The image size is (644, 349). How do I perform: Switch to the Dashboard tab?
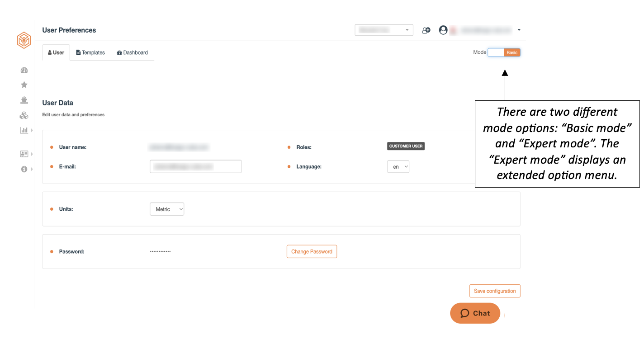pos(132,52)
